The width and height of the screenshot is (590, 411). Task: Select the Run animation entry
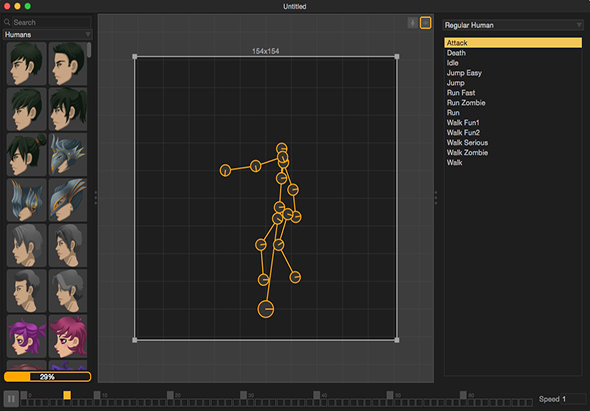pyautogui.click(x=513, y=113)
